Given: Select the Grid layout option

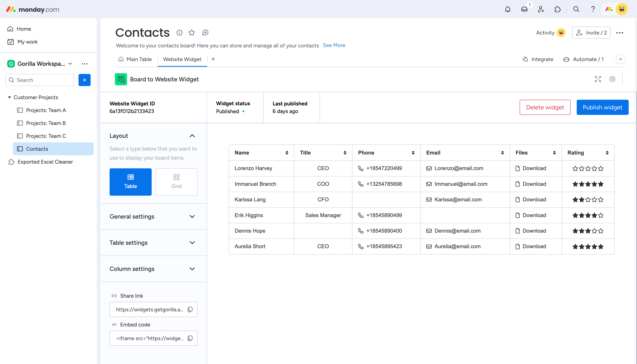Looking at the screenshot, I should (x=176, y=182).
